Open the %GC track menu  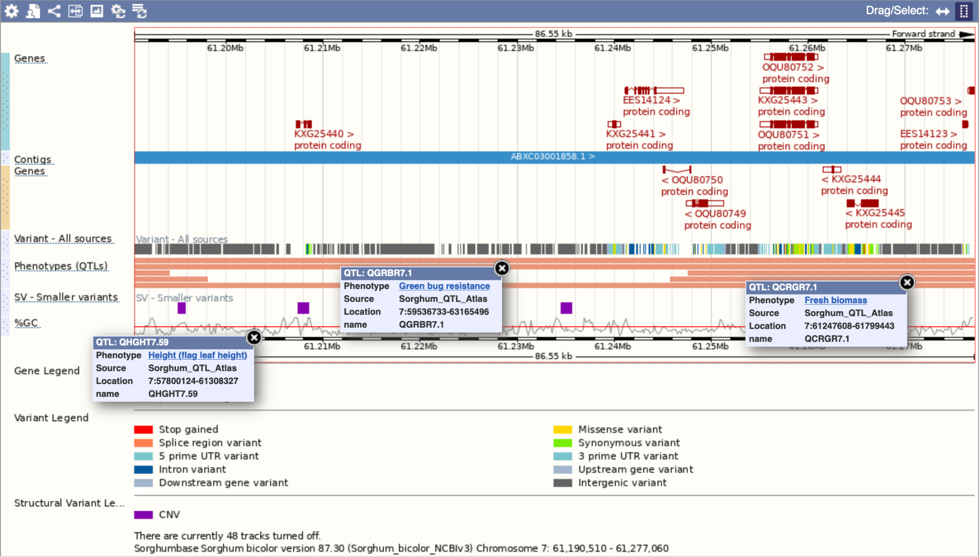click(x=26, y=322)
